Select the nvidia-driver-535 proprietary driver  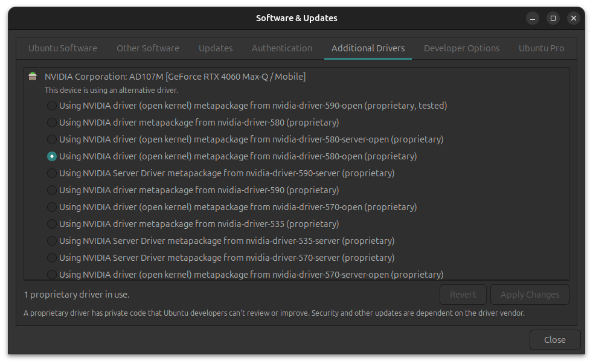(52, 223)
